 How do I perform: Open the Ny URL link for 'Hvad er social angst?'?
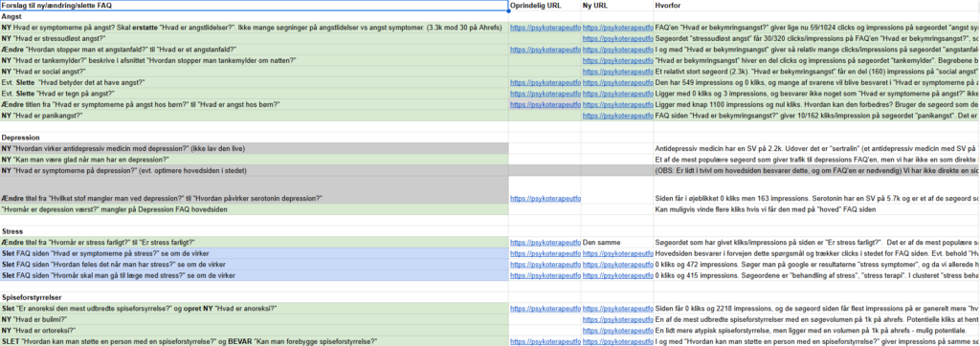(617, 72)
